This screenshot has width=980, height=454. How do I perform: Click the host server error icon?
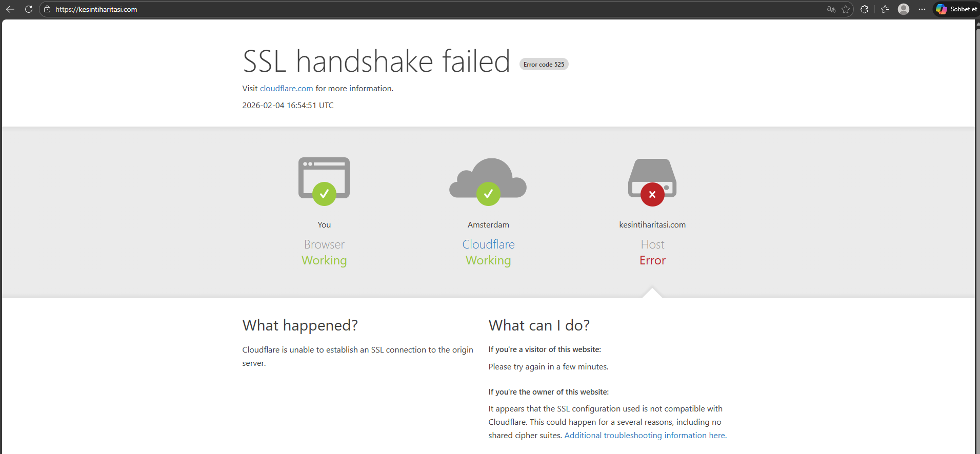coord(652,182)
